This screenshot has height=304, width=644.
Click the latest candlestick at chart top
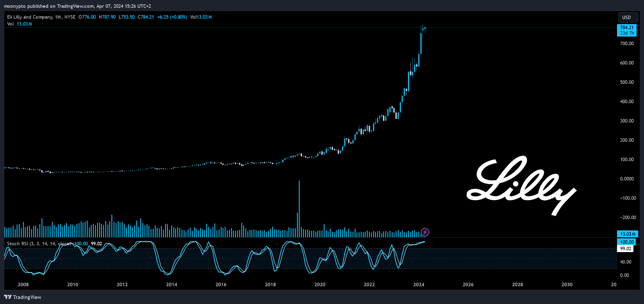point(425,28)
